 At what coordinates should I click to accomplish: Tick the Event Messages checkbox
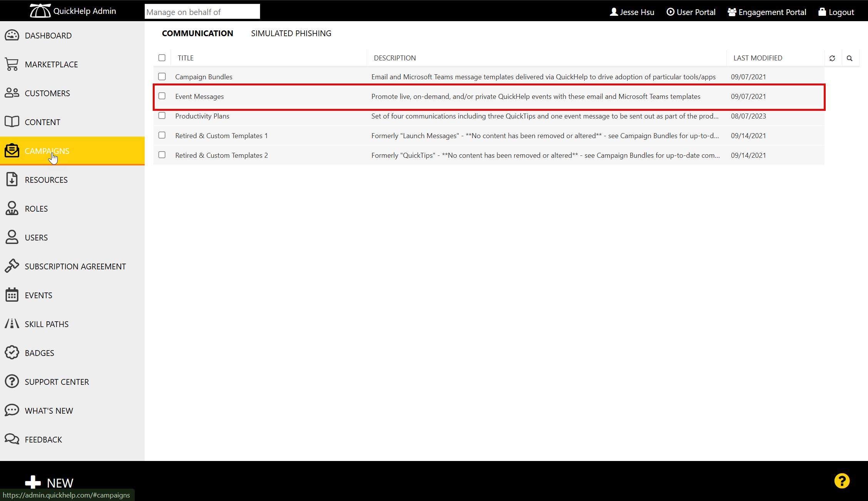pyautogui.click(x=162, y=96)
